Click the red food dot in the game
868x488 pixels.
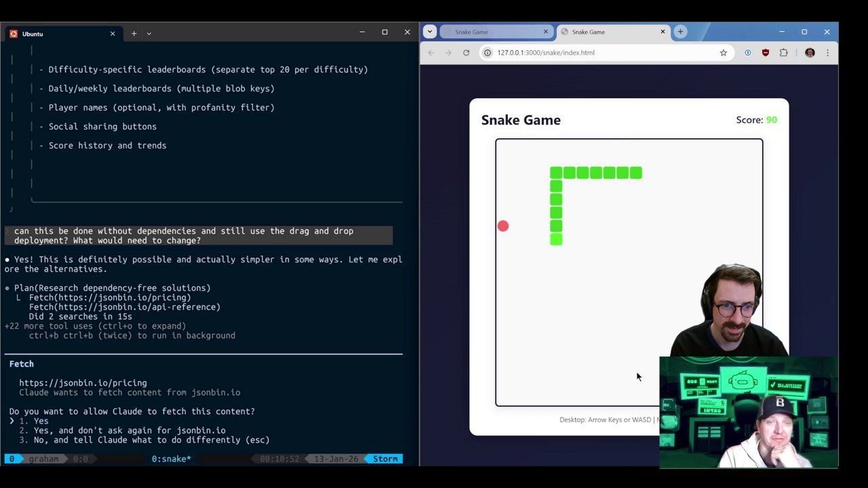(502, 226)
